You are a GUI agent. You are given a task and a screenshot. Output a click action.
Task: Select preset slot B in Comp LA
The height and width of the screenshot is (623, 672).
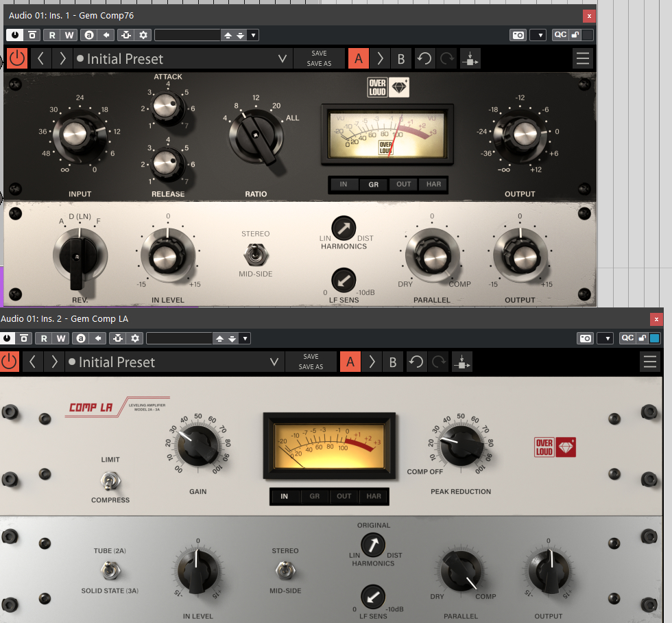(x=393, y=362)
